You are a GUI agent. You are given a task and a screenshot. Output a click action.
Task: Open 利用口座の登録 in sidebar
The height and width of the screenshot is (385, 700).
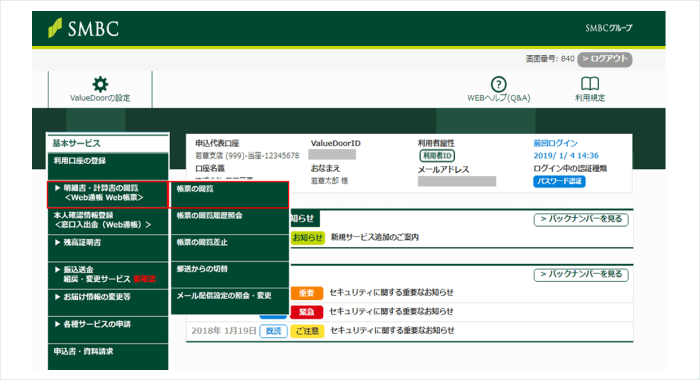click(108, 167)
